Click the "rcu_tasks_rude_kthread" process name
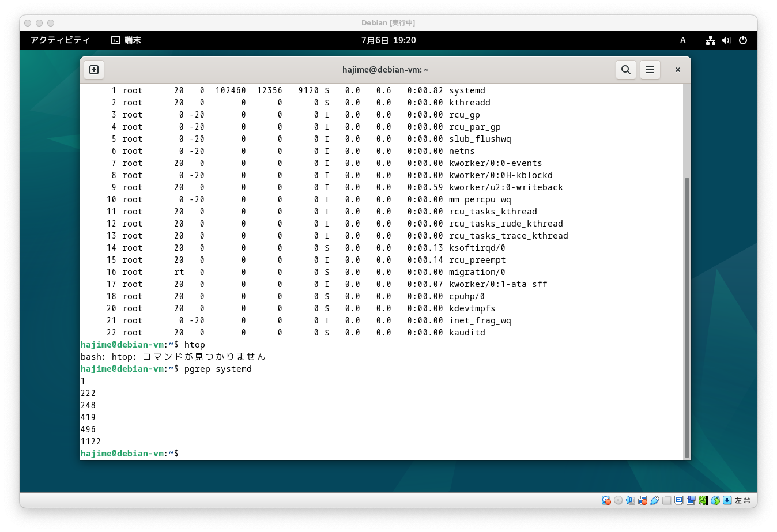The height and width of the screenshot is (532, 777). pyautogui.click(x=506, y=224)
